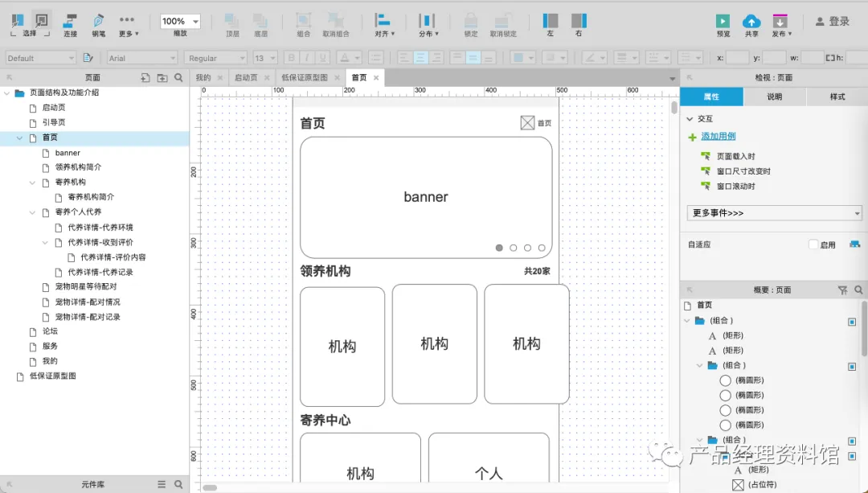Click the w width input field

point(812,58)
